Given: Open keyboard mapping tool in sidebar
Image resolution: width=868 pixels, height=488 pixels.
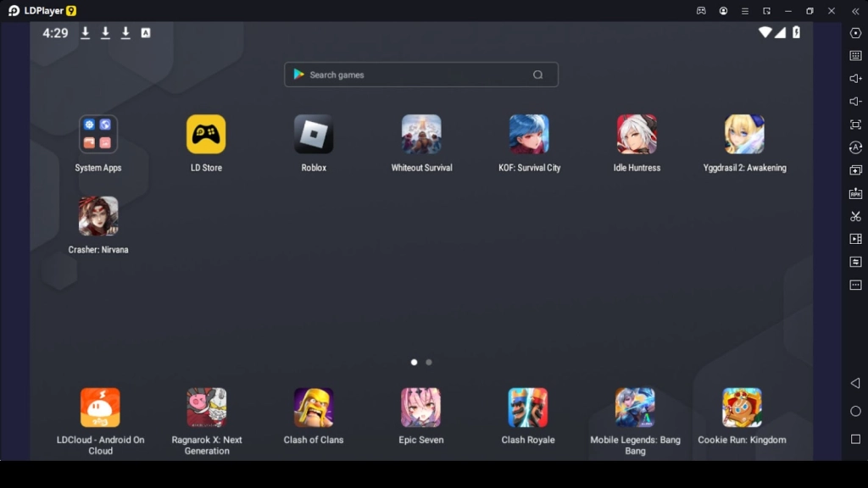Looking at the screenshot, I should coord(855,56).
